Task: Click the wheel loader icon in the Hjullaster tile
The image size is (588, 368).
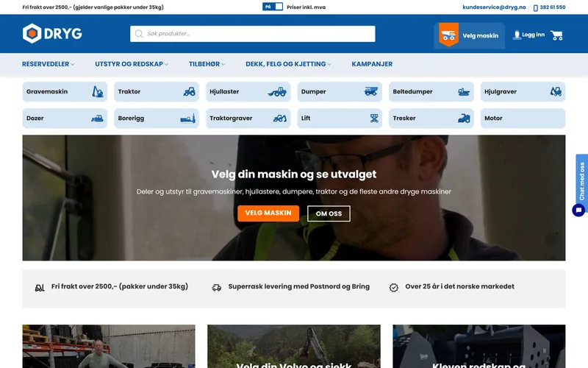Action: (x=277, y=91)
